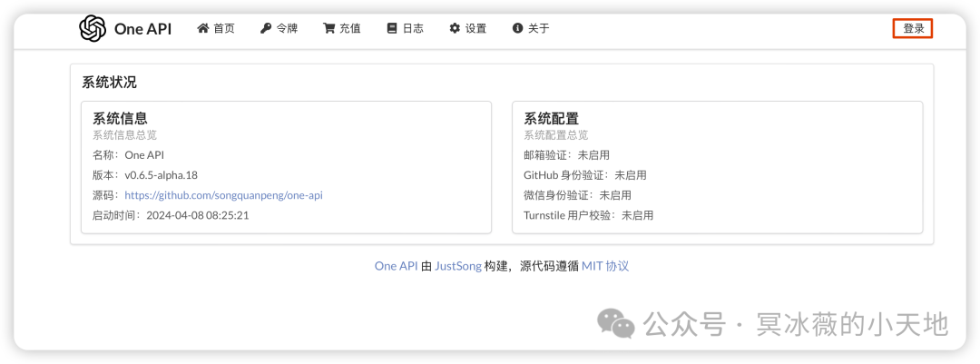Select the 系统配置总览 subtitle
The image size is (980, 364).
tap(555, 135)
